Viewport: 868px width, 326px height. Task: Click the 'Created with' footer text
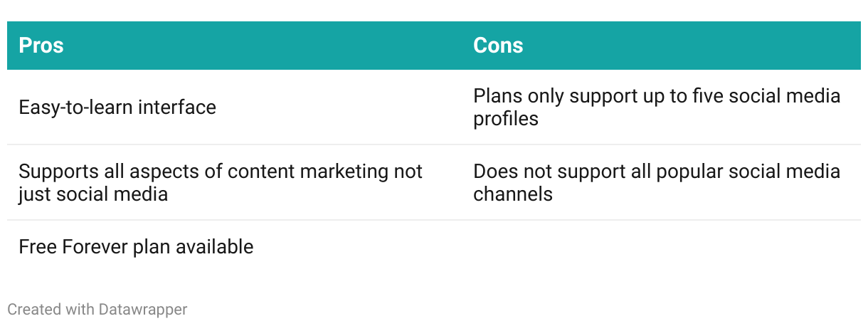click(51, 310)
